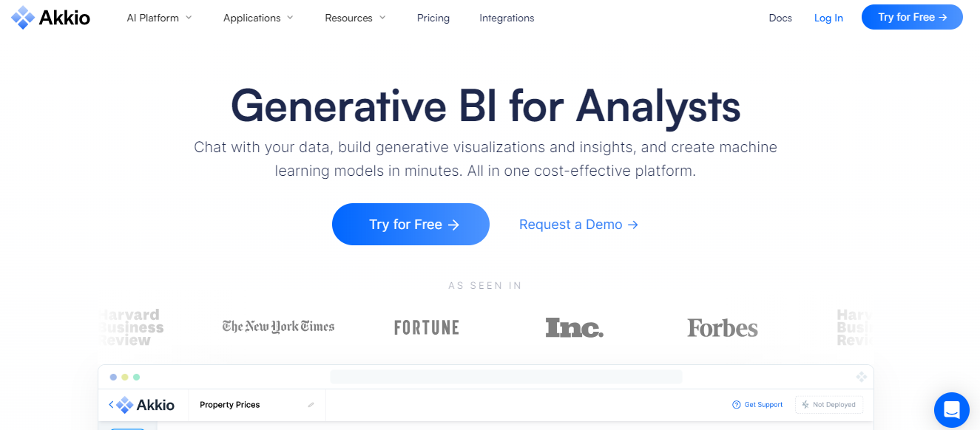Image resolution: width=980 pixels, height=430 pixels.
Task: Click the pencil icon to rename Property Prices
Action: (x=310, y=404)
